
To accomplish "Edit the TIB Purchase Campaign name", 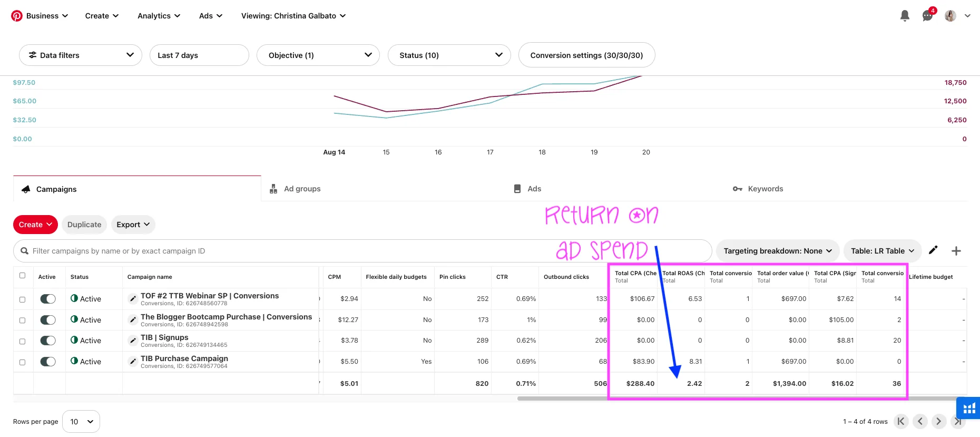I will point(133,362).
